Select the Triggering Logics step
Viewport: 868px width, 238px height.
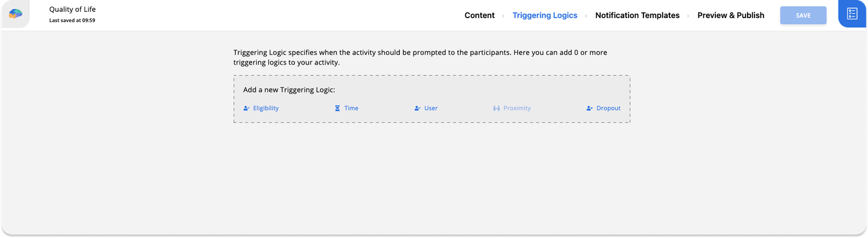(x=545, y=15)
